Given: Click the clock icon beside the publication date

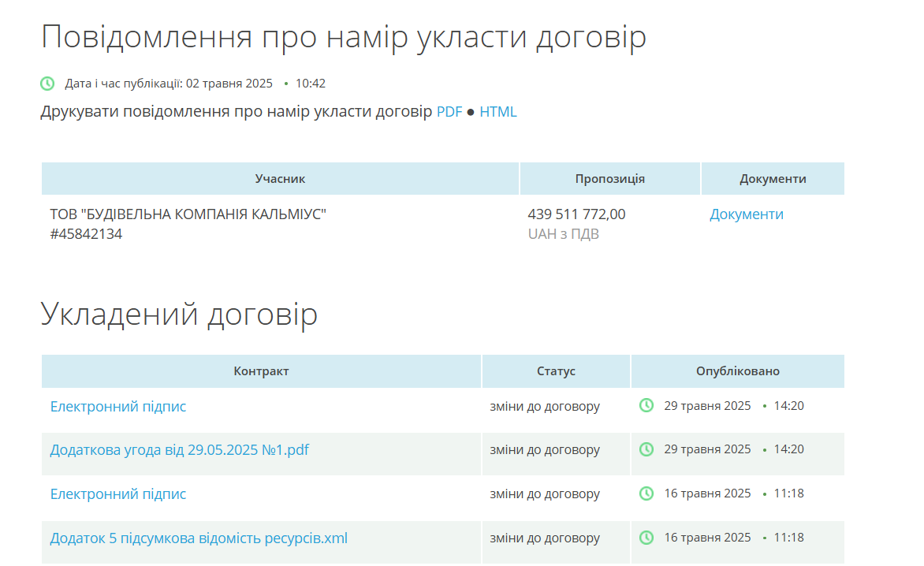Looking at the screenshot, I should [x=47, y=84].
